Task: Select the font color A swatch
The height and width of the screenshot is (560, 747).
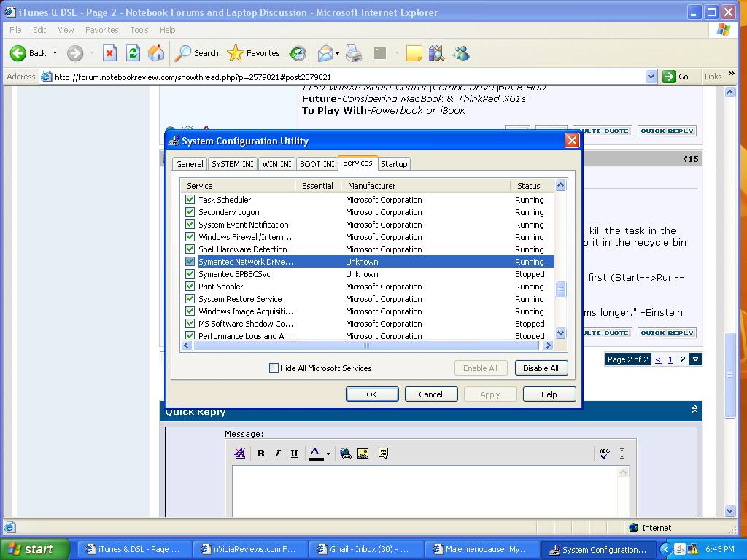Action: click(x=316, y=454)
